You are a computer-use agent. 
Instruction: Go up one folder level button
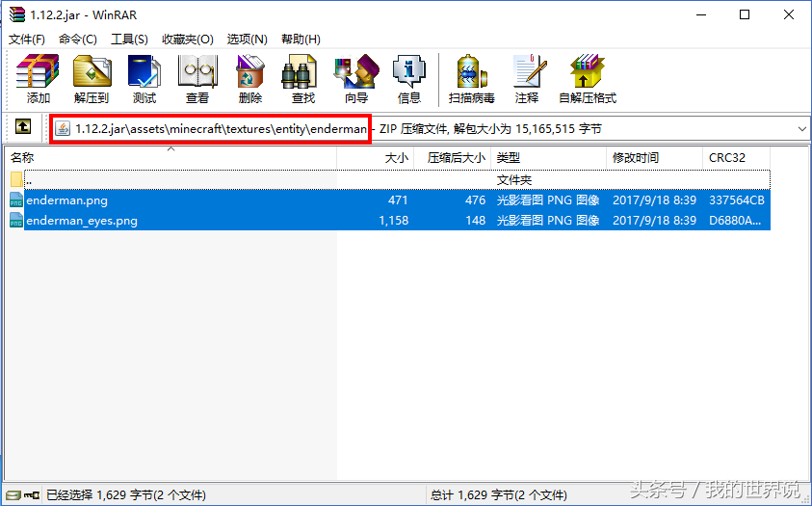click(23, 127)
